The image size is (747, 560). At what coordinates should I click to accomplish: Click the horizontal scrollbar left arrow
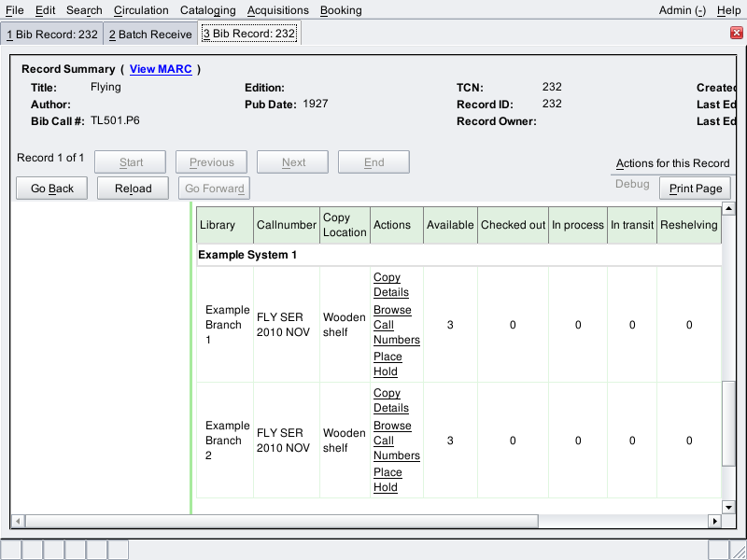[x=17, y=521]
